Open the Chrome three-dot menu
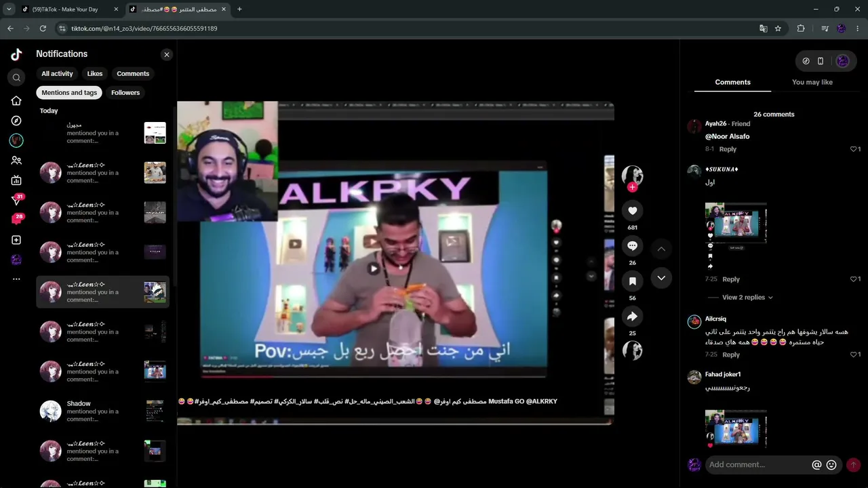Image resolution: width=868 pixels, height=488 pixels. pyautogui.click(x=859, y=28)
